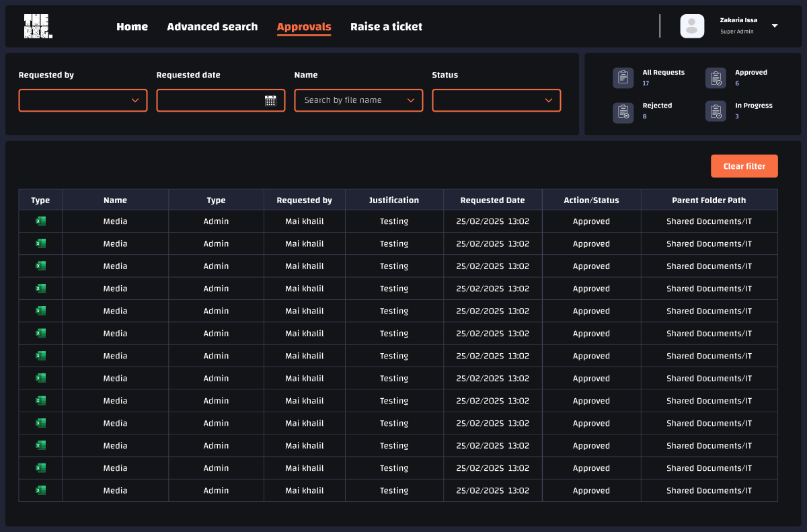The height and width of the screenshot is (532, 807).
Task: Open the Raise a ticket page
Action: 386,27
